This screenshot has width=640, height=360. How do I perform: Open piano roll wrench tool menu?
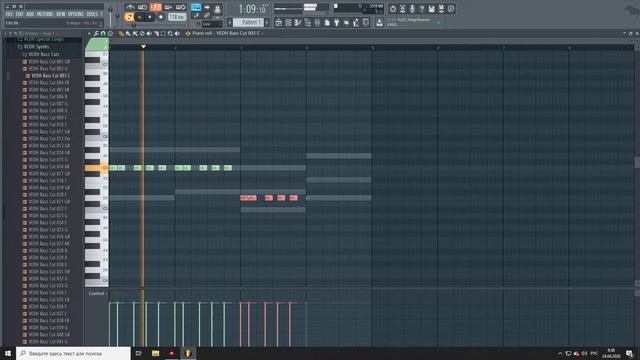point(96,33)
